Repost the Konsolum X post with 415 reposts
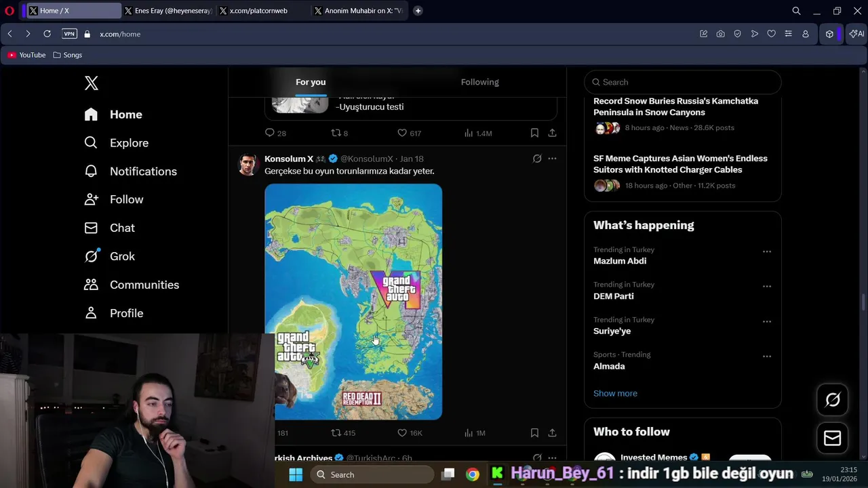The height and width of the screenshot is (488, 868). (343, 432)
